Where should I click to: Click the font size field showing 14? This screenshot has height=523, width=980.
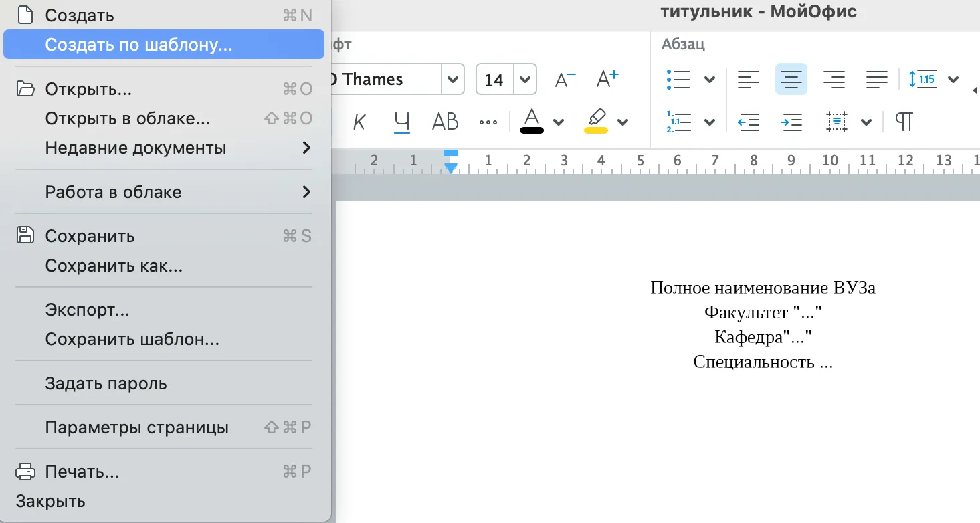tap(494, 80)
